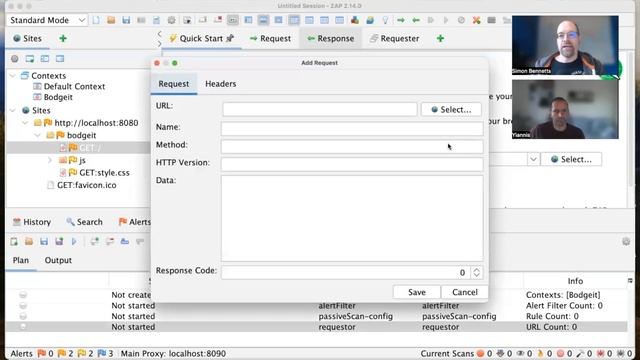Click the add-ons marketplace blocks icon in the main toolbar
This screenshot has width=640, height=360.
[x=355, y=20]
